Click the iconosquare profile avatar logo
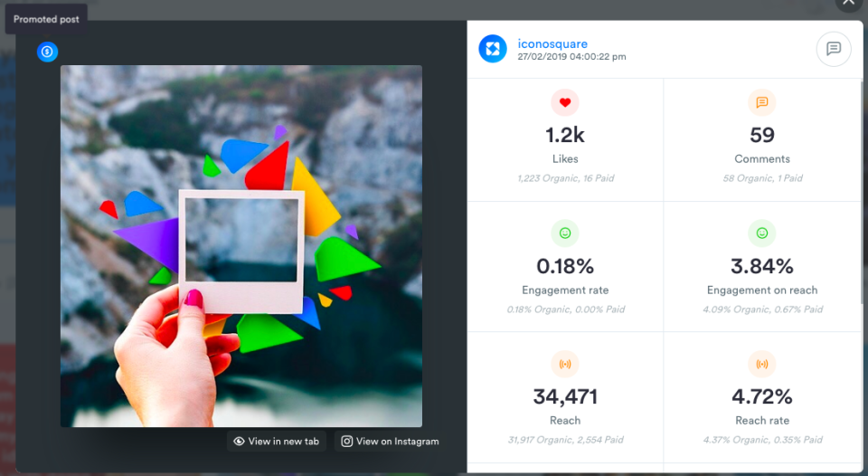868x476 pixels. (x=493, y=49)
